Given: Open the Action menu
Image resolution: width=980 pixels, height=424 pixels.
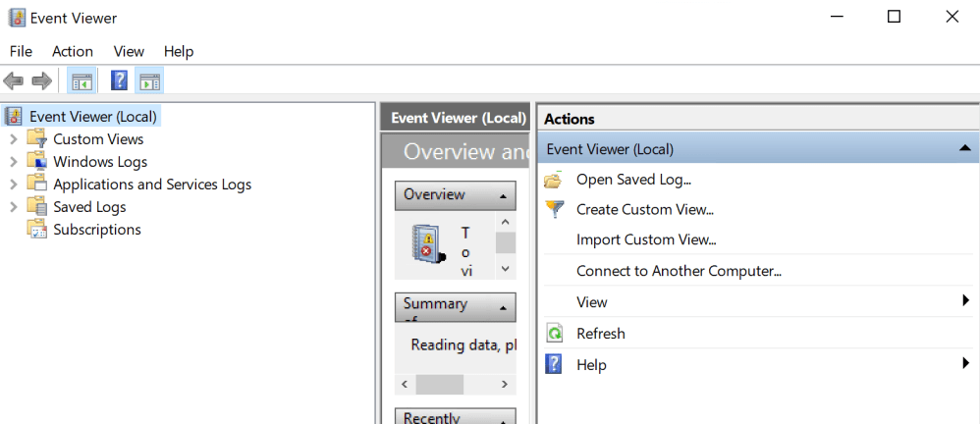Looking at the screenshot, I should [x=73, y=51].
